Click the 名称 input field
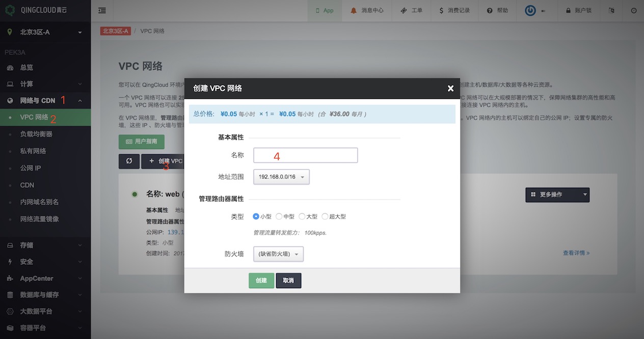Image resolution: width=644 pixels, height=339 pixels. tap(306, 155)
